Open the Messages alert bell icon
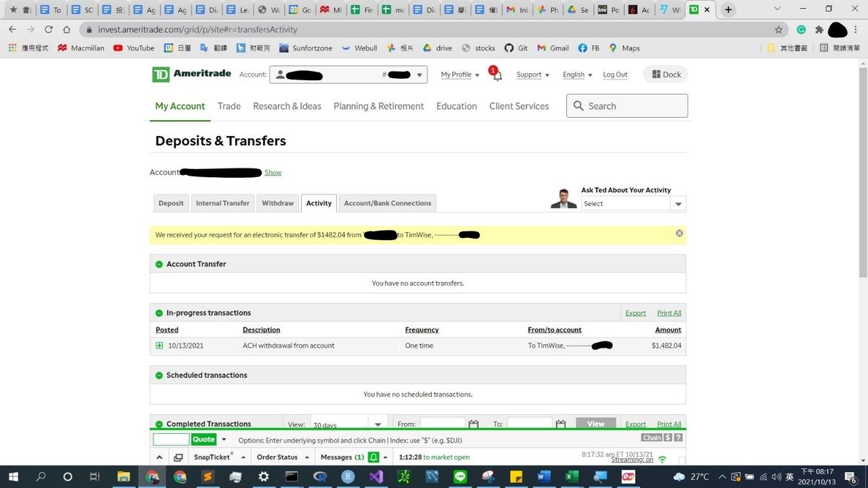Viewport: 868px width, 488px height. tap(373, 458)
